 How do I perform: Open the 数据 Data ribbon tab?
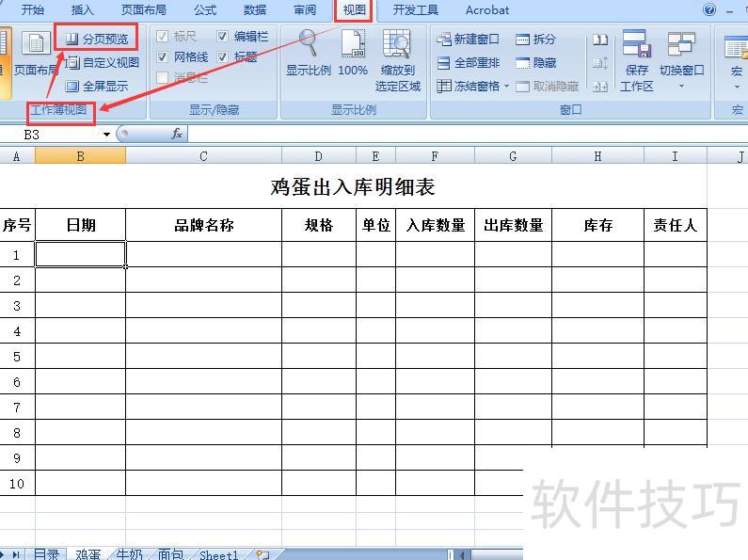coord(255,10)
